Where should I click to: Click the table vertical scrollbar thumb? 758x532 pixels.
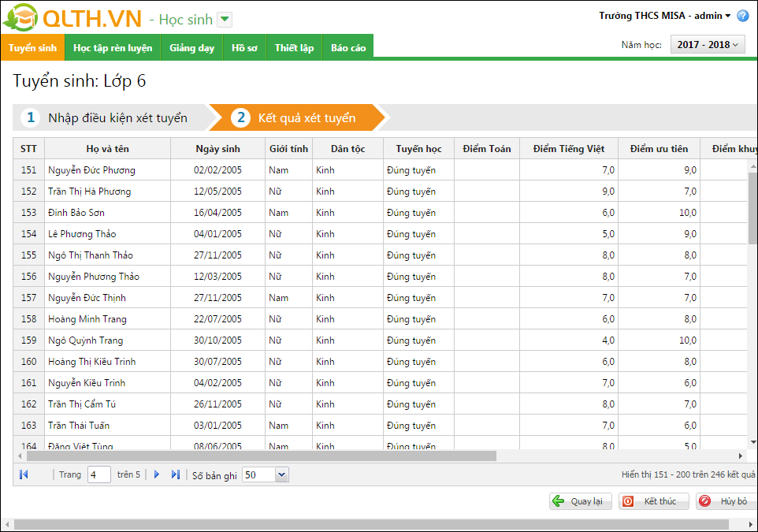point(752,208)
